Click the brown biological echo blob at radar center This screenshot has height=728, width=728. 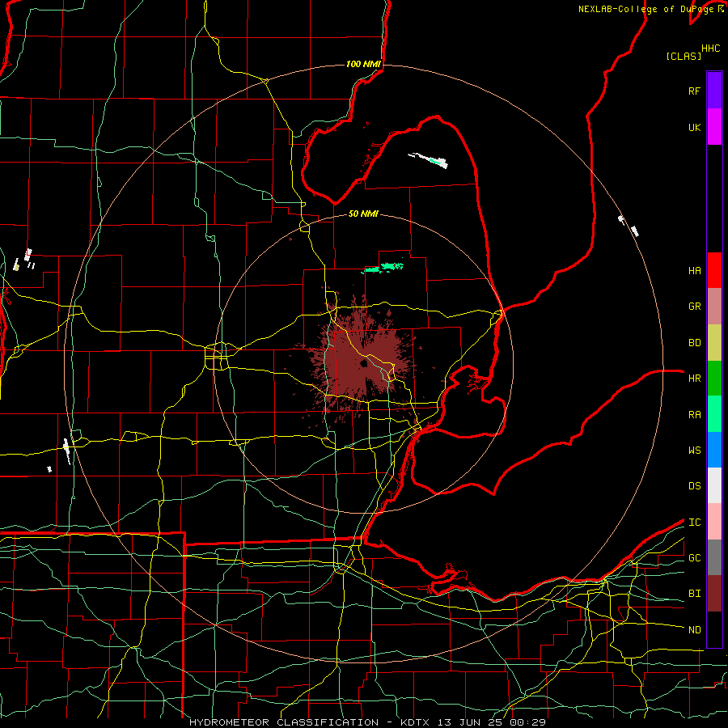click(x=362, y=360)
